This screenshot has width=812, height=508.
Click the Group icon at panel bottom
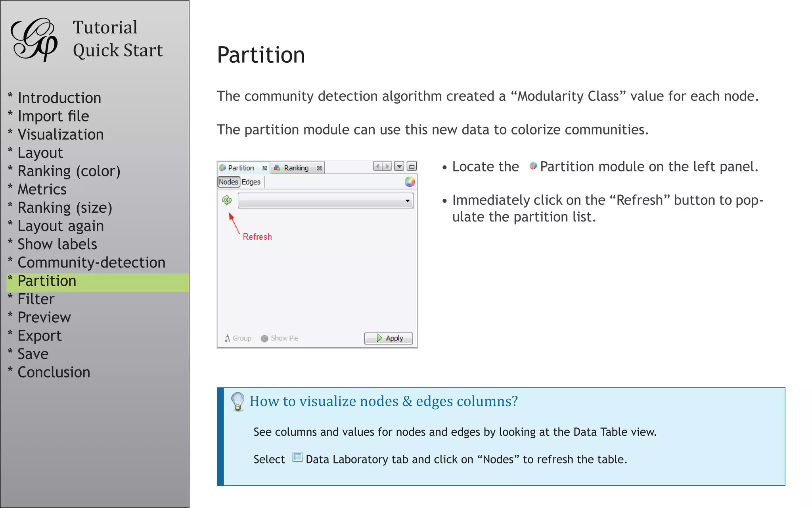(x=228, y=338)
